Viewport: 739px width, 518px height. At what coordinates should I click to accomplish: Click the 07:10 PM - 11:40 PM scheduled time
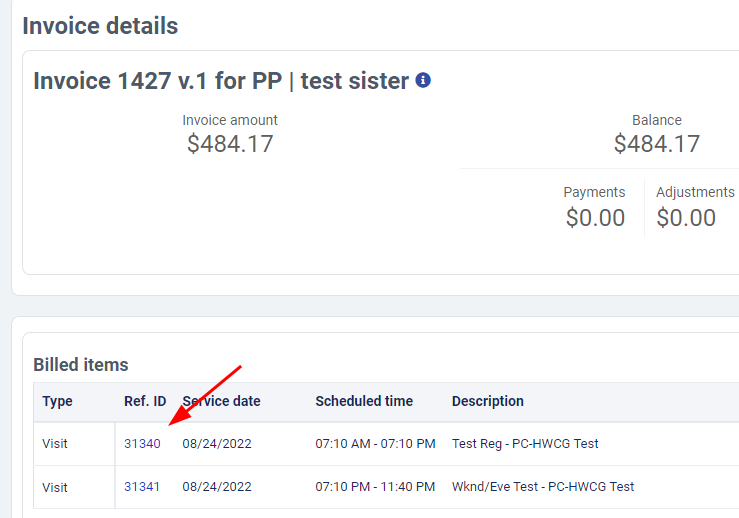coord(375,487)
